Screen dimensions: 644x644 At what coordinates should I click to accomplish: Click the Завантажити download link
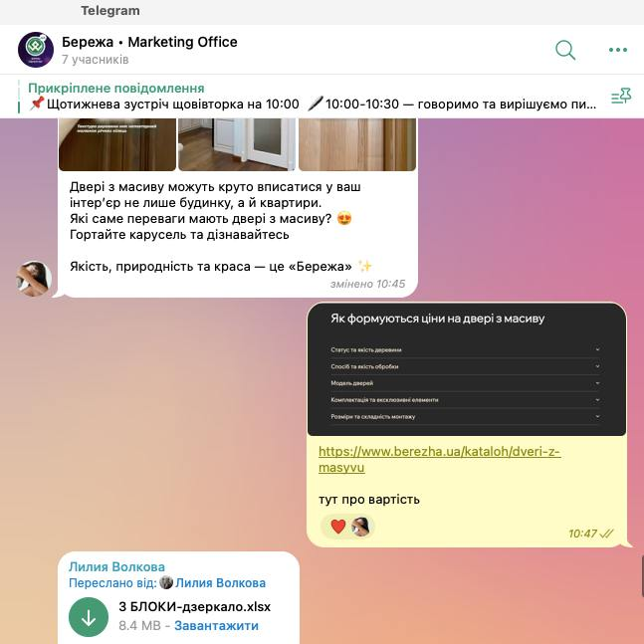coord(216,625)
